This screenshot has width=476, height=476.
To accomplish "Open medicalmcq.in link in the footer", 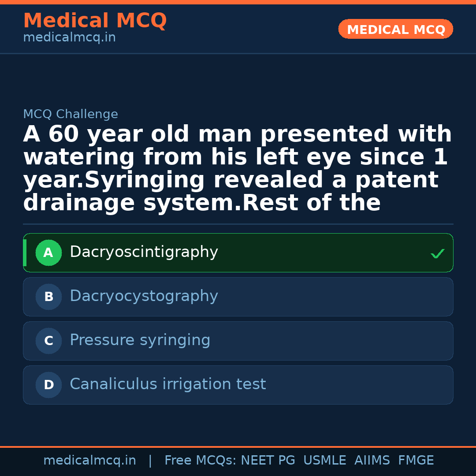I will [90, 460].
